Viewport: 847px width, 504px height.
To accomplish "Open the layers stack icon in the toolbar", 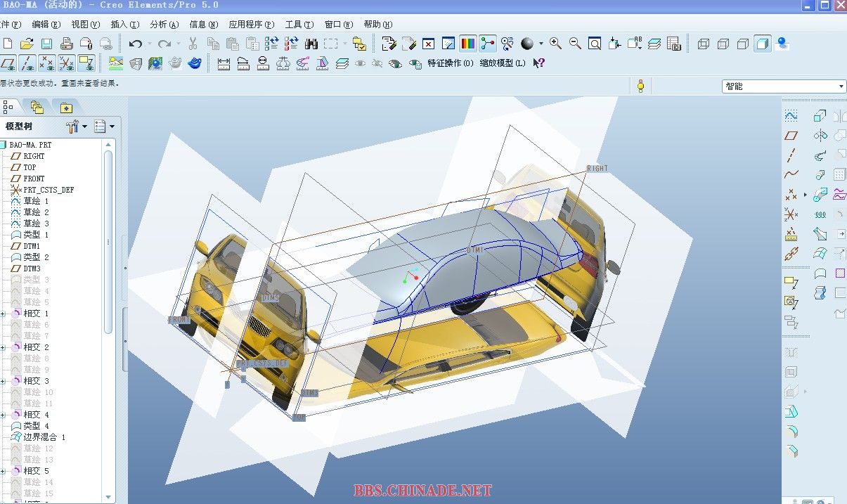I will pyautogui.click(x=654, y=44).
